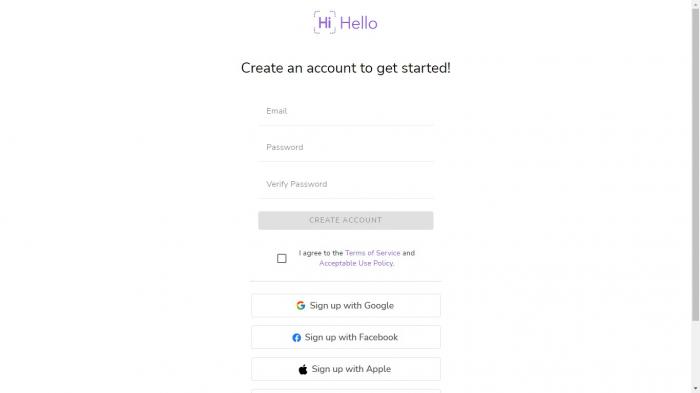Focus the Email input field
Screen dimensions: 700x393
coord(346,112)
